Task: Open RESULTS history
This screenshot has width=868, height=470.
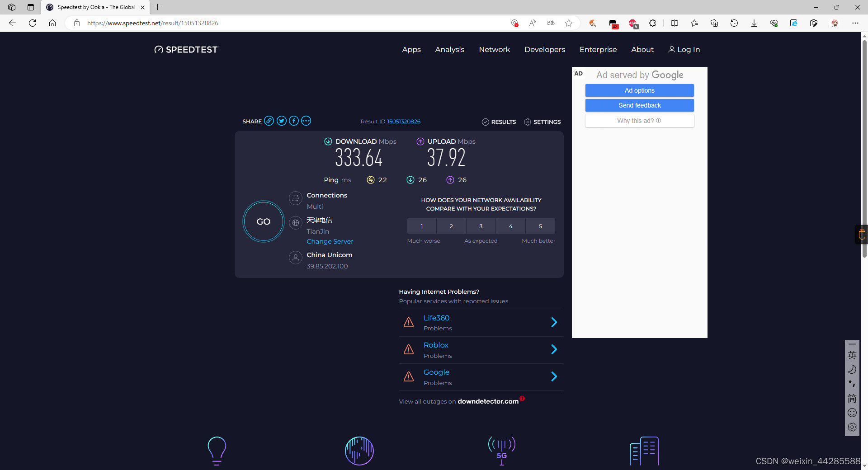Action: click(499, 122)
